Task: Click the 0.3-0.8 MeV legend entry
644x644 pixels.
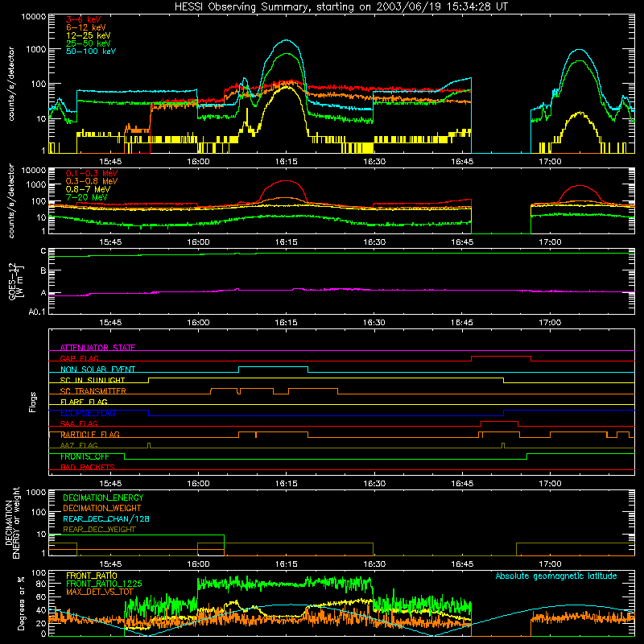Action: click(x=92, y=181)
